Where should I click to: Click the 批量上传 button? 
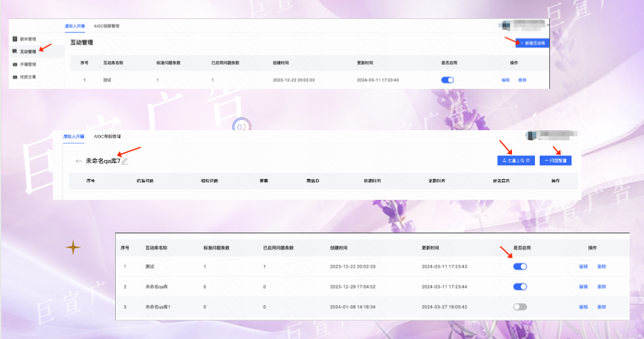[516, 161]
